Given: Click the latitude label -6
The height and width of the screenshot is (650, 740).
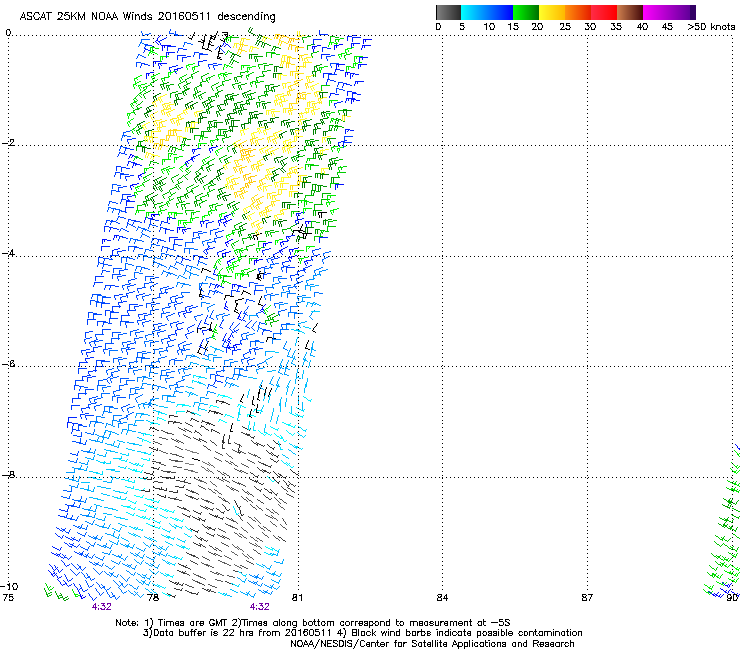Looking at the screenshot, I should pos(8,364).
